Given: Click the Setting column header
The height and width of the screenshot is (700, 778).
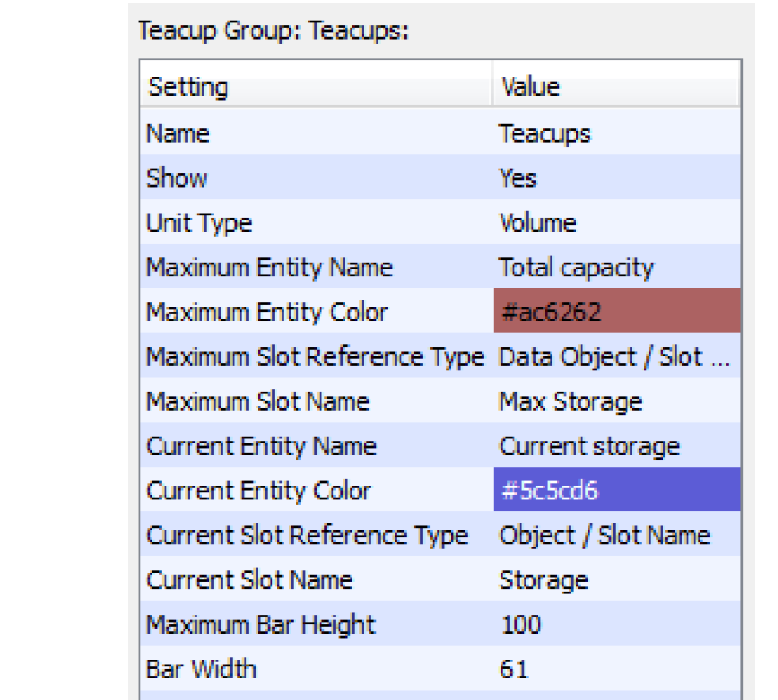Looking at the screenshot, I should pos(315,87).
